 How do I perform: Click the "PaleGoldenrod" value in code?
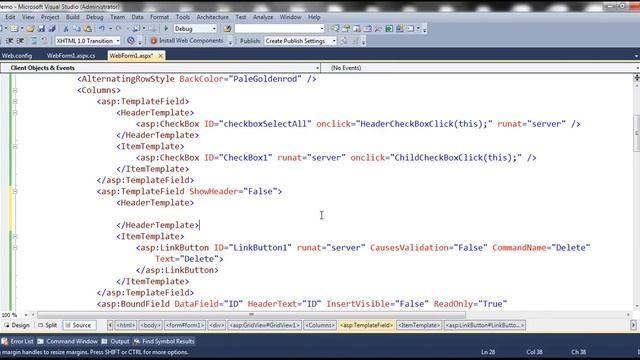[264, 79]
